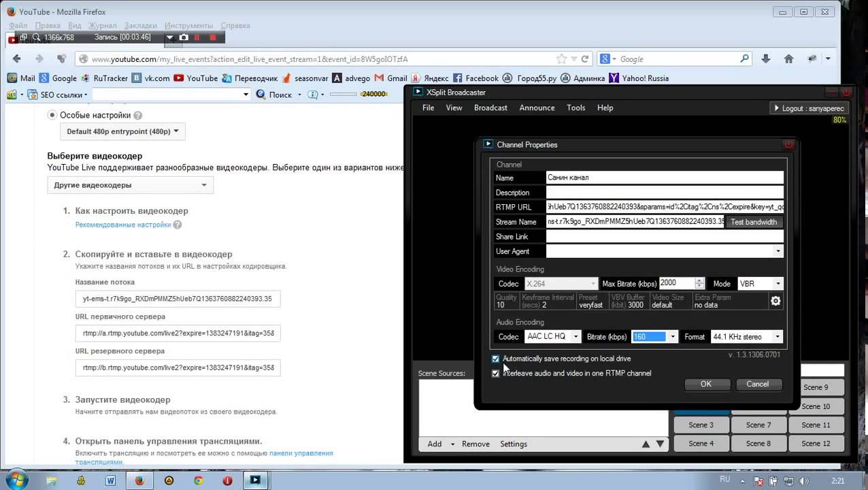Select the Scene 12 button
Viewport: 868px width, 490px height.
tap(816, 443)
